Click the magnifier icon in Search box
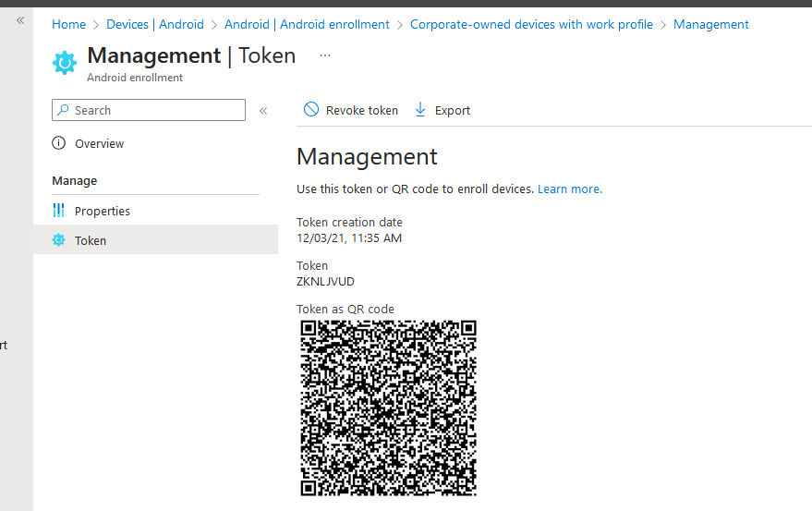This screenshot has height=511, width=812. pyautogui.click(x=63, y=110)
